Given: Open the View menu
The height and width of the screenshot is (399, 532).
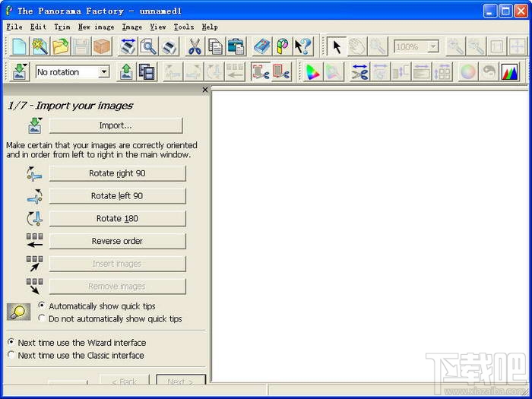Looking at the screenshot, I should coord(158,27).
